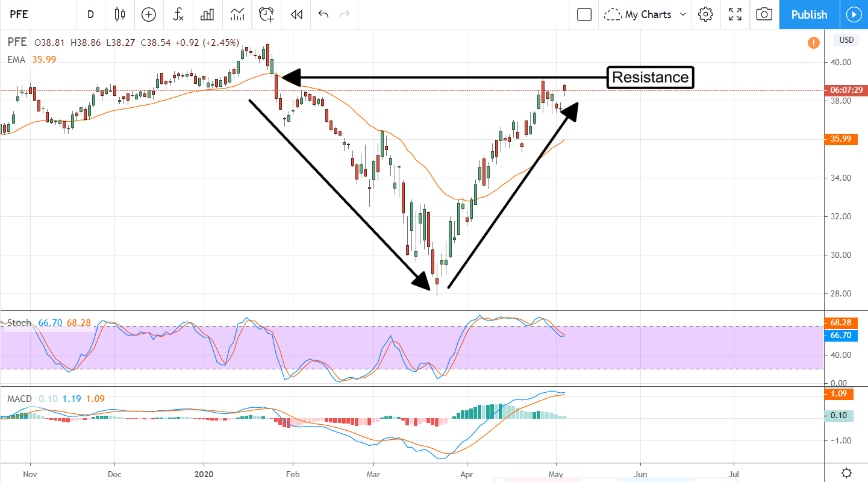Click the 68.28 Stoch value label
This screenshot has height=482, width=868.
(840, 324)
